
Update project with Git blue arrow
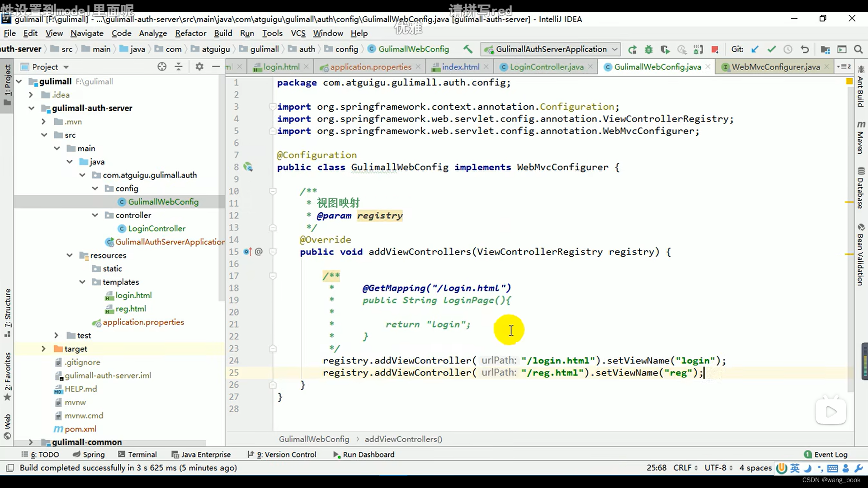pos(755,49)
